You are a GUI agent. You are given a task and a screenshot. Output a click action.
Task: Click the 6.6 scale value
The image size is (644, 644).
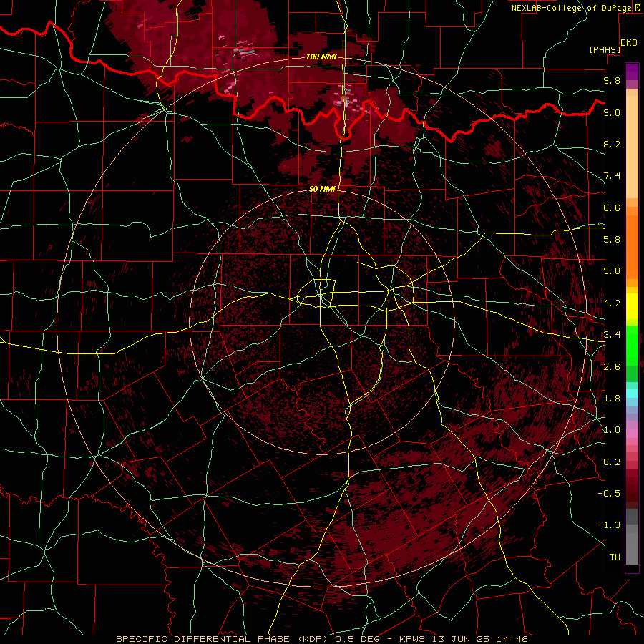click(x=612, y=208)
